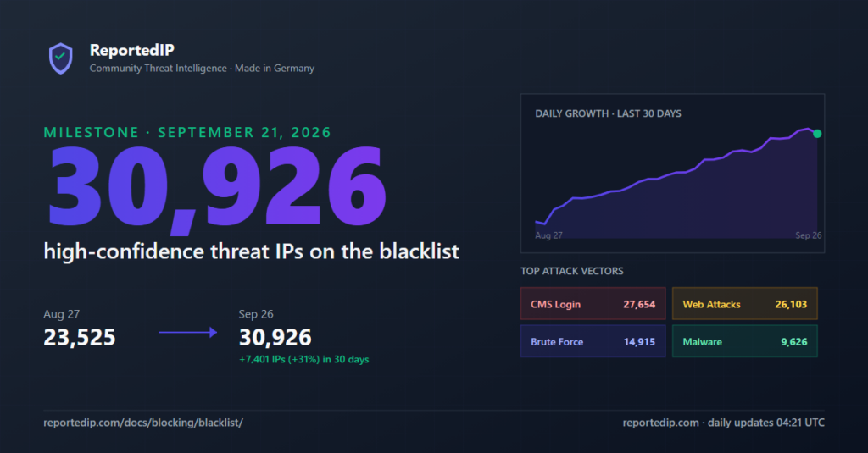Click the 'Sep 26' label above 30,926
868x453 pixels.
256,314
